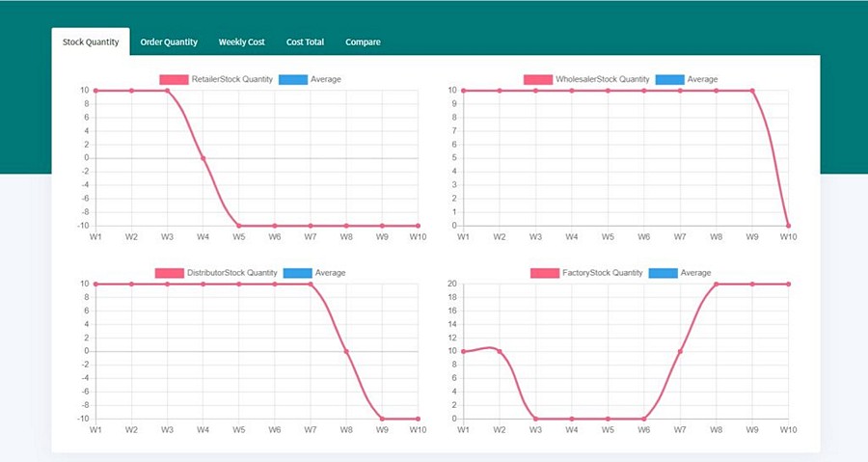Click the W10 axis label under Wholesaler chart
The height and width of the screenshot is (462, 868).
pyautogui.click(x=788, y=237)
